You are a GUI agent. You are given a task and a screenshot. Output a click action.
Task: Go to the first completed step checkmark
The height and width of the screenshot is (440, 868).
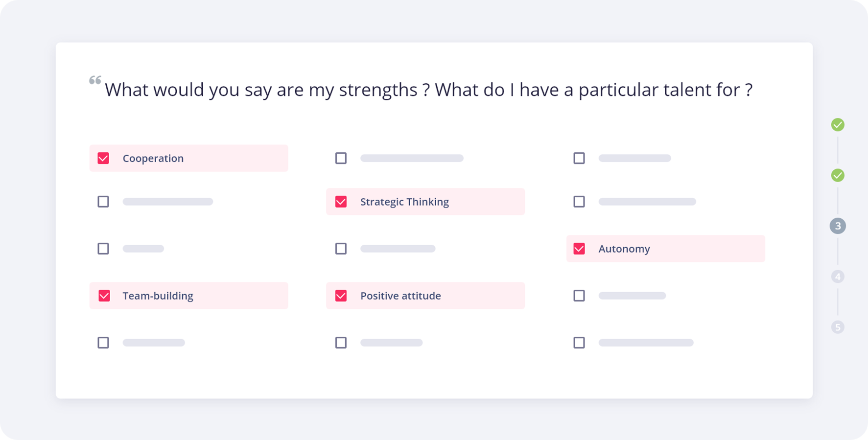click(x=838, y=125)
